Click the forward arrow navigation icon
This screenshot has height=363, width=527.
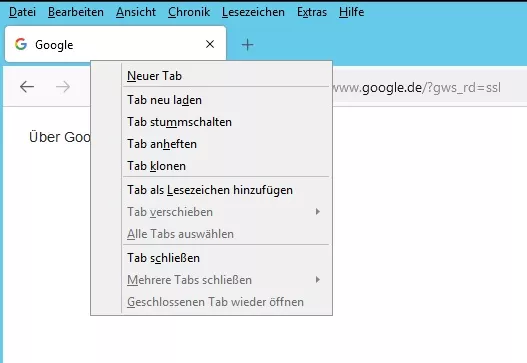pos(63,87)
